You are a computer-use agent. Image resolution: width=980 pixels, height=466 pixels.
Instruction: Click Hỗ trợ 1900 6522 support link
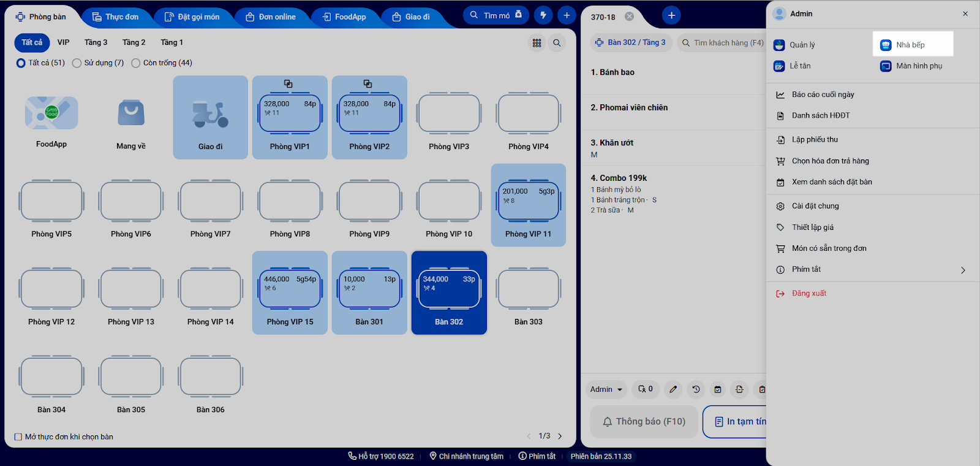(x=381, y=456)
